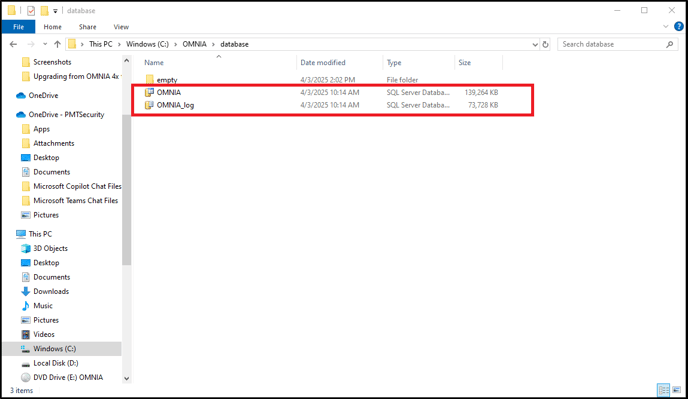Refresh the database folder view

(x=545, y=44)
